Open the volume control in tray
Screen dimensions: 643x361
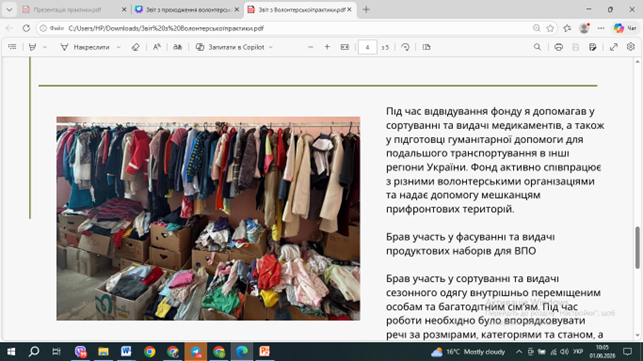(x=564, y=352)
